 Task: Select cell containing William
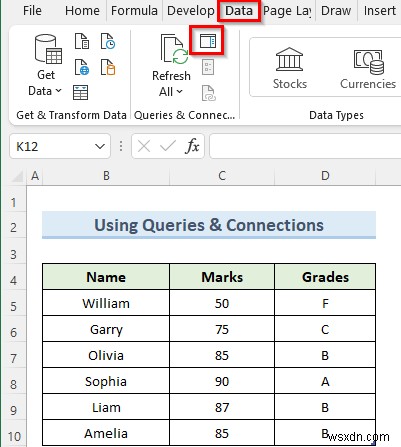pos(106,303)
